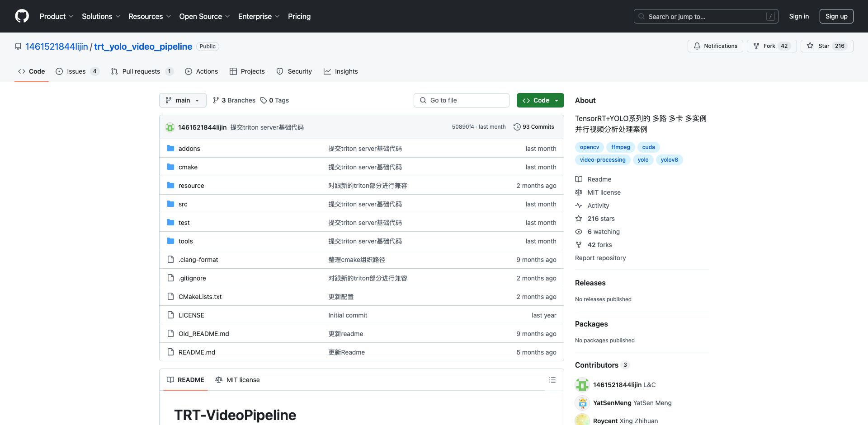This screenshot has height=425, width=868.
Task: Open the README.md file
Action: click(197, 352)
